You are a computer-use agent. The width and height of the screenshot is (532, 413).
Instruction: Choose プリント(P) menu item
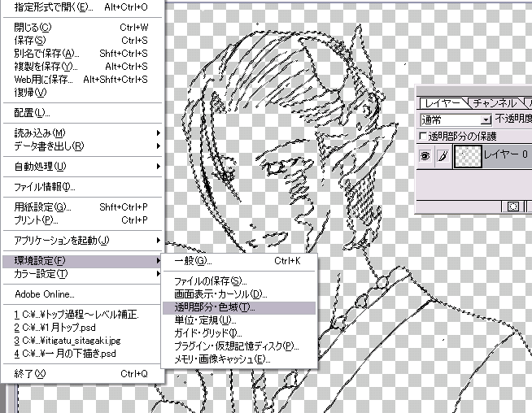point(83,220)
